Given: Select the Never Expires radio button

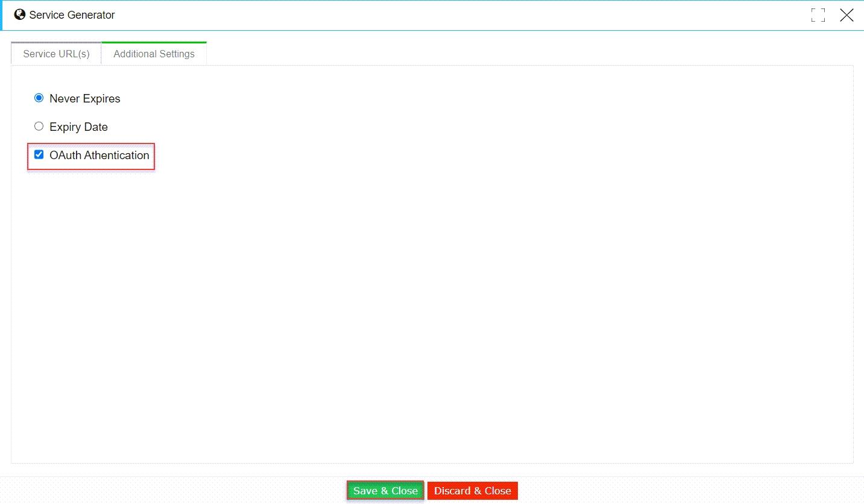Looking at the screenshot, I should tap(39, 98).
